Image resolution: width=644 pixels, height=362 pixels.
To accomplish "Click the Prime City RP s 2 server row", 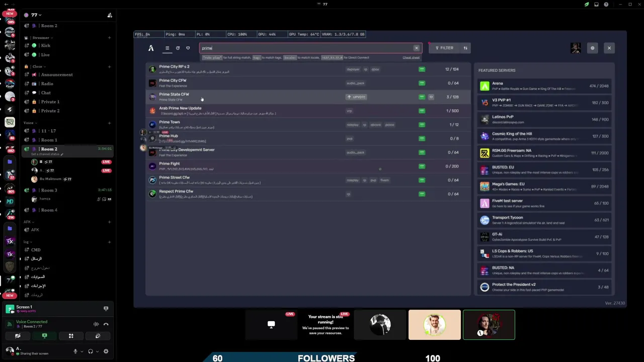I will click(x=308, y=69).
